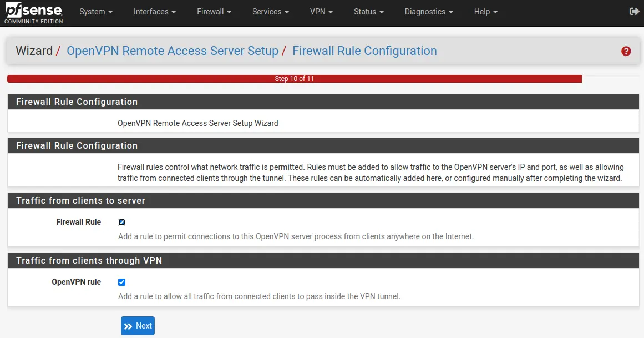Click the logout icon in navbar
644x338 pixels.
point(633,12)
